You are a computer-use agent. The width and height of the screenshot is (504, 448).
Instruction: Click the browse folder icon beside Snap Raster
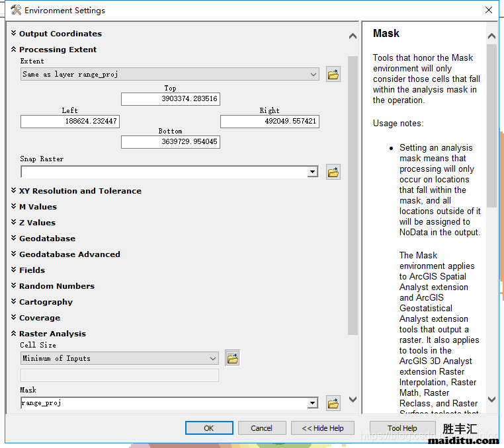point(333,172)
